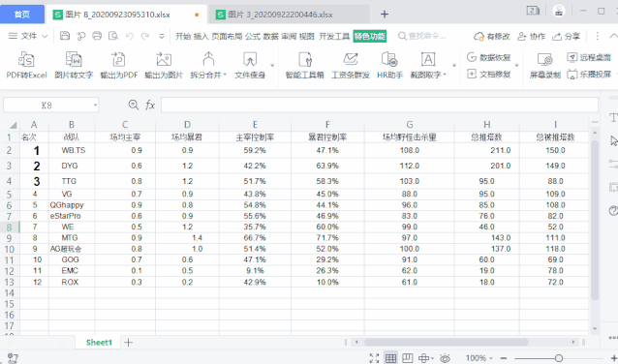Click the select-all corner triangle
Screen dimensions: 618x364
[x=13, y=125]
